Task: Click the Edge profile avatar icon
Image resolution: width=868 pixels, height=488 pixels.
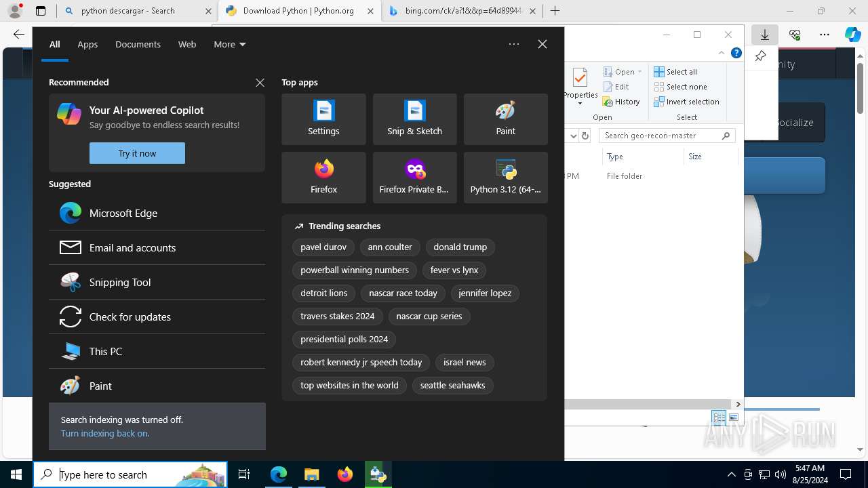Action: pos(15,10)
